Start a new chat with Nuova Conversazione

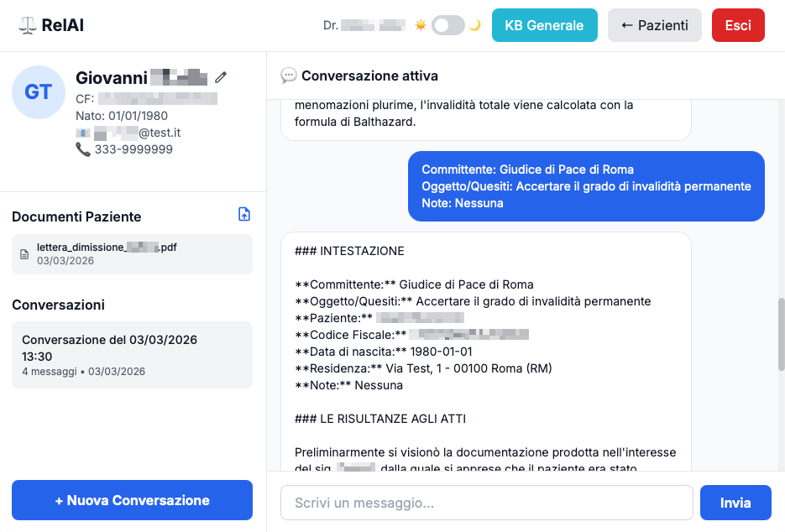(132, 500)
